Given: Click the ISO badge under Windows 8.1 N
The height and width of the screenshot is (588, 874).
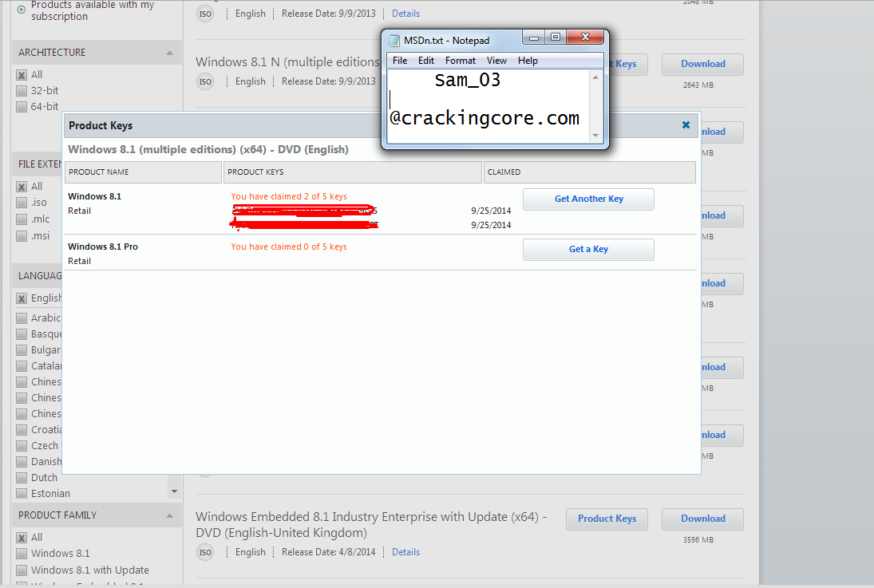Looking at the screenshot, I should [x=205, y=81].
